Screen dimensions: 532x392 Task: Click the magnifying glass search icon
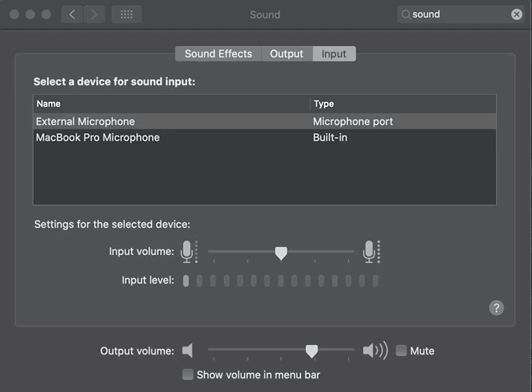pyautogui.click(x=406, y=14)
